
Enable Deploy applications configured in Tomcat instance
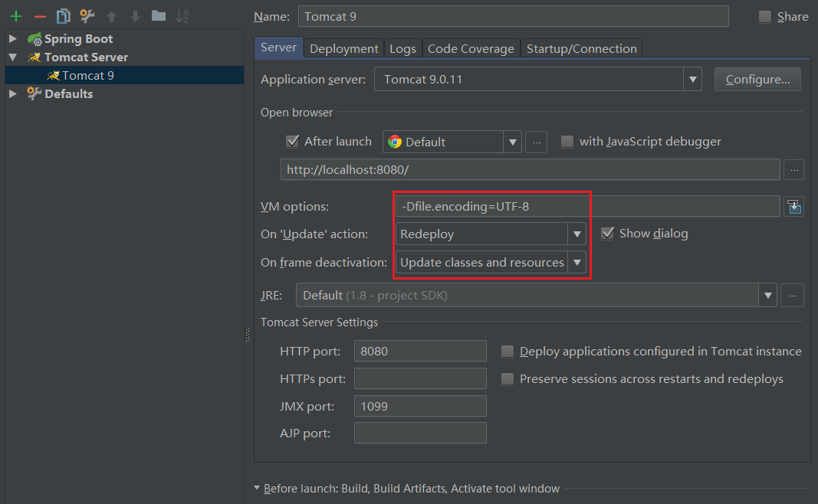point(507,352)
